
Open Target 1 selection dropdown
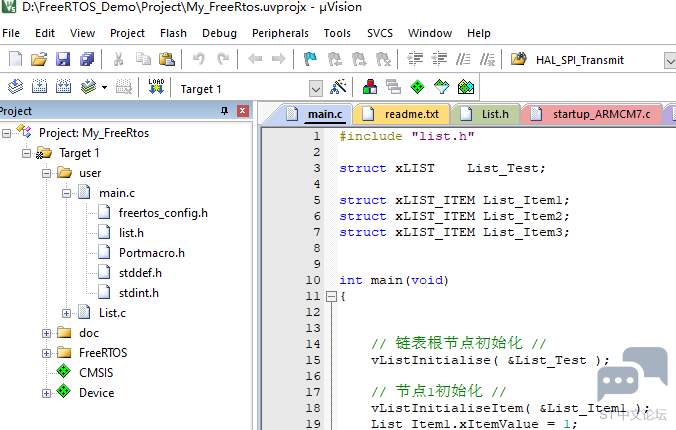(x=316, y=89)
